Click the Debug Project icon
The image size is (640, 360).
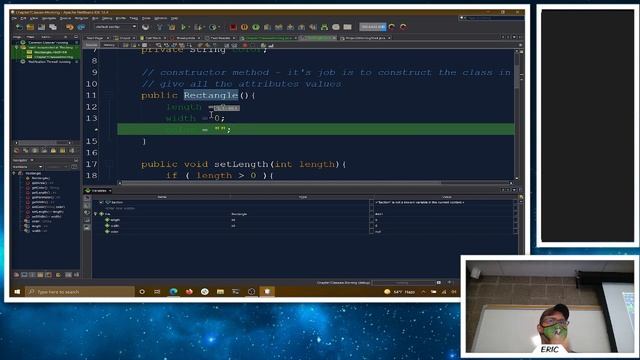tap(198, 27)
